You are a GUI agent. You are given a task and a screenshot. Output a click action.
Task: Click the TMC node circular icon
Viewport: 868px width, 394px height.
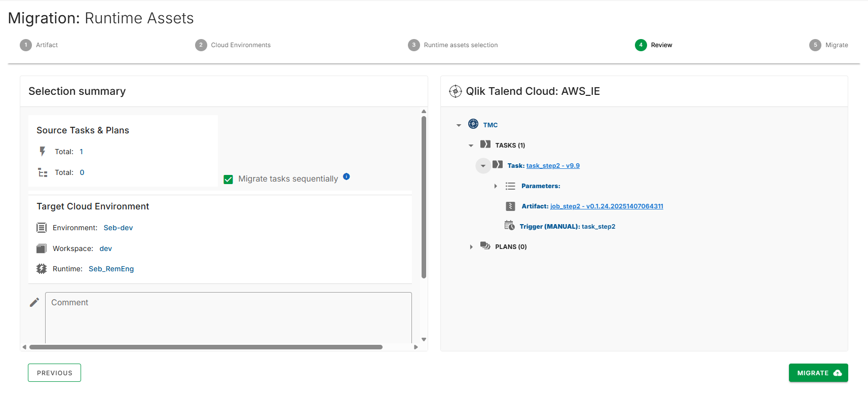tap(473, 124)
